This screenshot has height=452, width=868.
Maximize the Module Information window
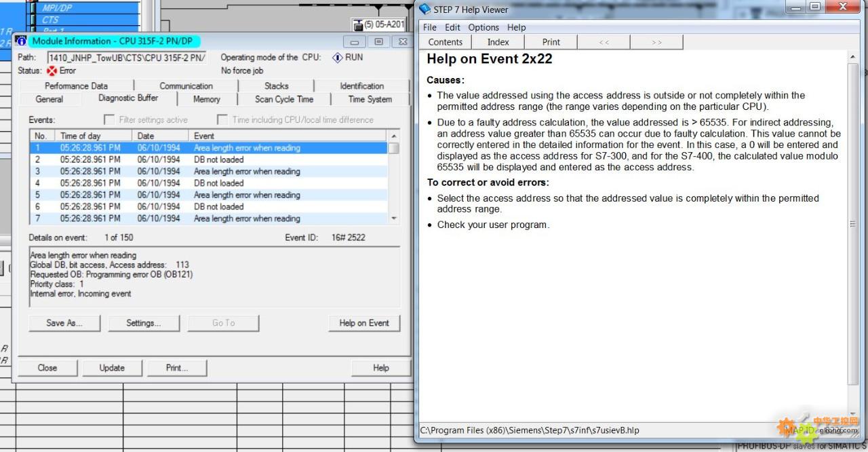click(x=378, y=41)
